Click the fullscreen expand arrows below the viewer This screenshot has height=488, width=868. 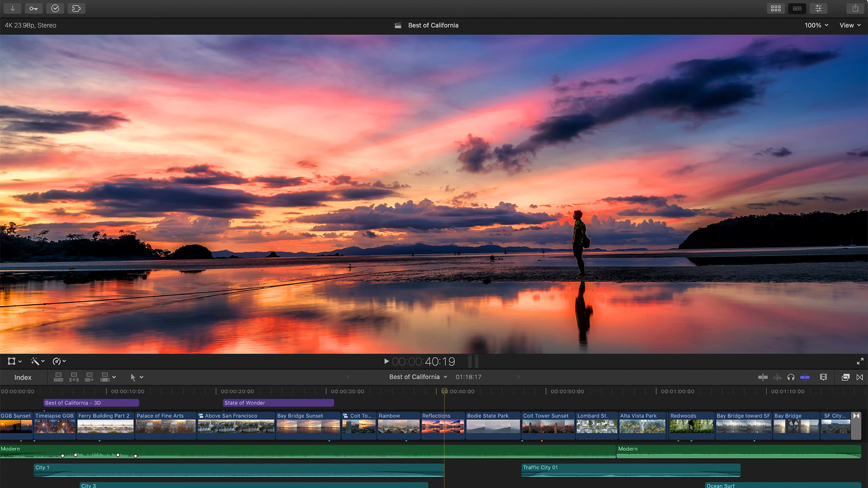860,361
